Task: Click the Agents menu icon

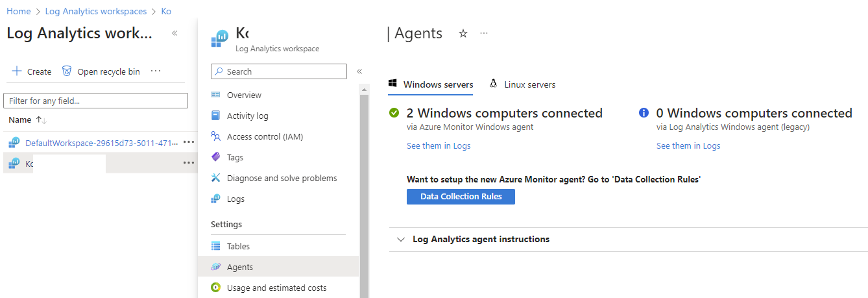Action: click(x=215, y=267)
